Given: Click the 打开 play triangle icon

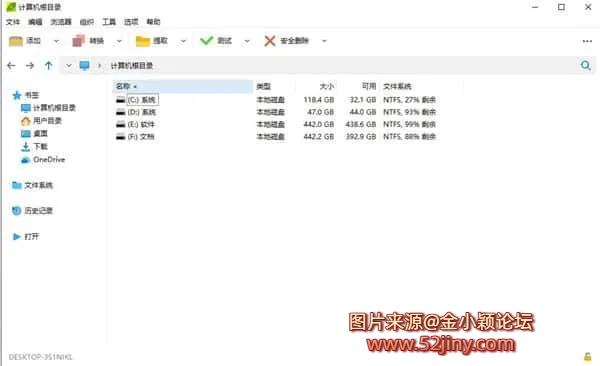Looking at the screenshot, I should coord(16,237).
